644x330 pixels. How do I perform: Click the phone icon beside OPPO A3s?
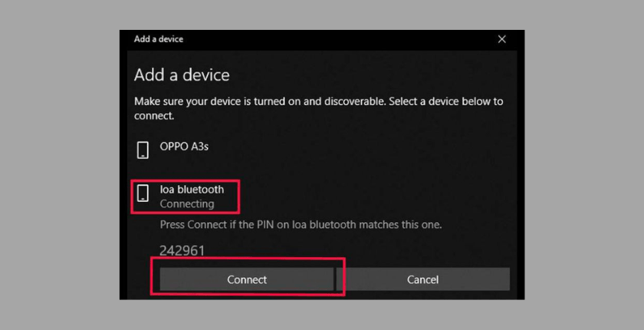pos(143,150)
